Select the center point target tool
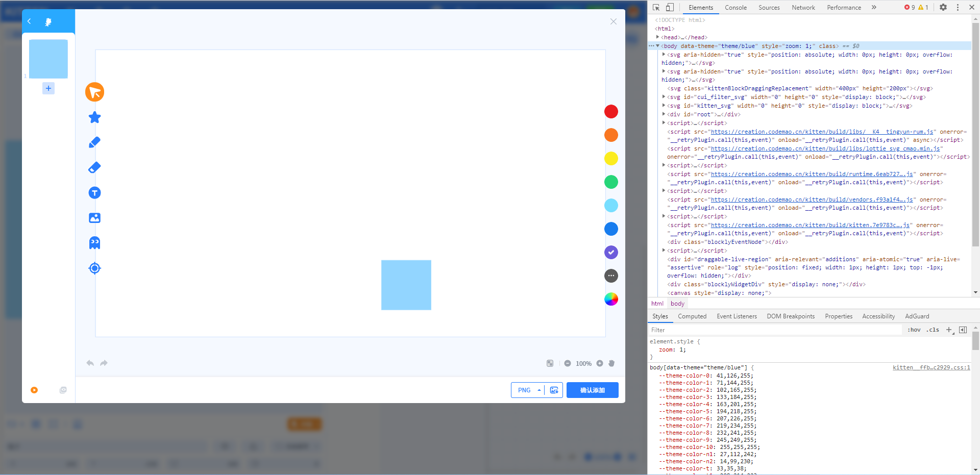Image resolution: width=980 pixels, height=475 pixels. click(94, 268)
